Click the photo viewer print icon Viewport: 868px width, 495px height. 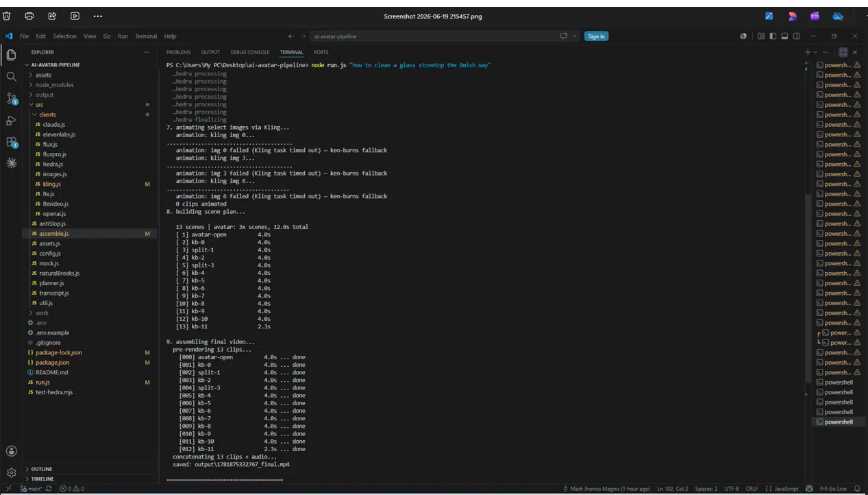click(29, 16)
